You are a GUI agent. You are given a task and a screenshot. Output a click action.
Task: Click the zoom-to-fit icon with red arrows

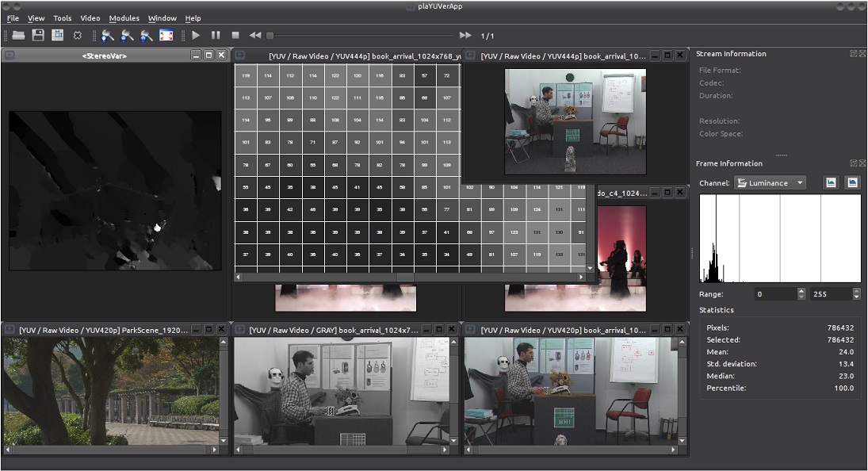click(166, 36)
